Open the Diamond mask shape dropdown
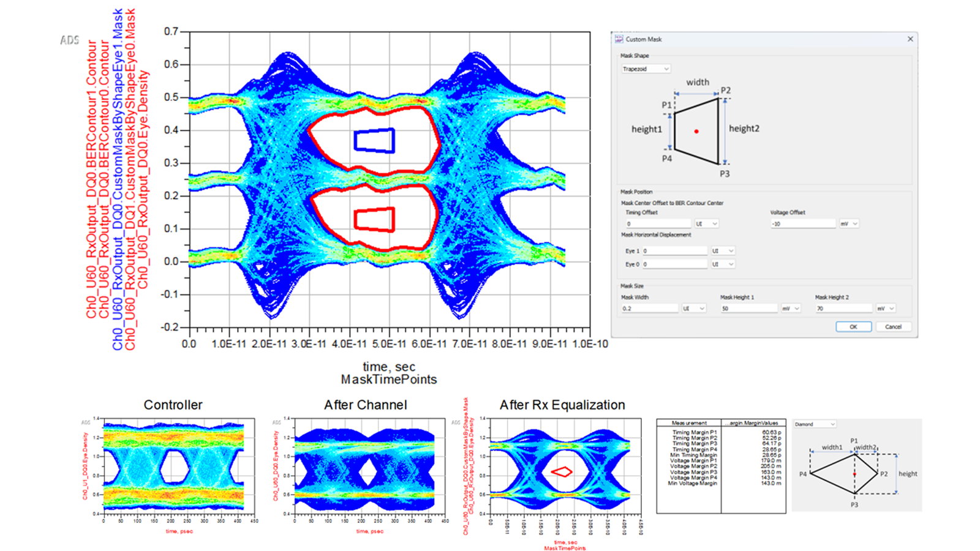 coord(815,424)
